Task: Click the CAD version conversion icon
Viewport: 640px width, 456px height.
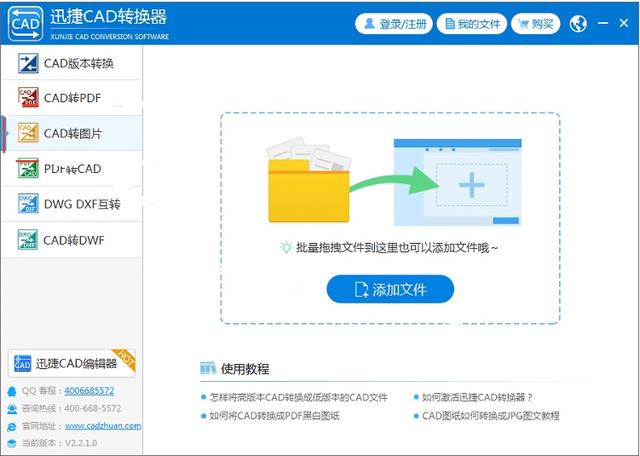Action: tap(28, 63)
